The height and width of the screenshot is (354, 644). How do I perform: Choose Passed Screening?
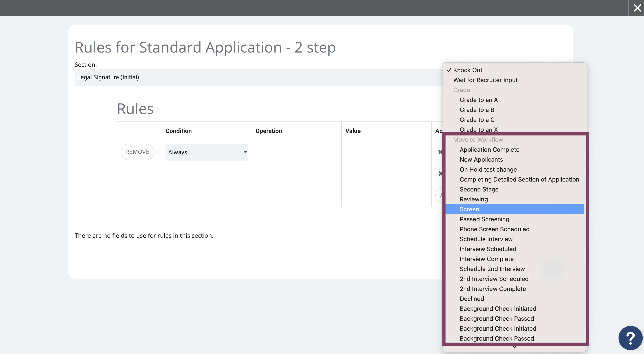(x=515, y=219)
